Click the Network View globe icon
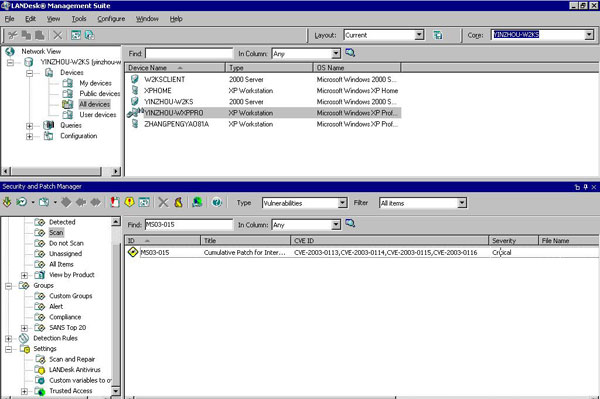Viewport: 600px width, 399px height. [10, 51]
